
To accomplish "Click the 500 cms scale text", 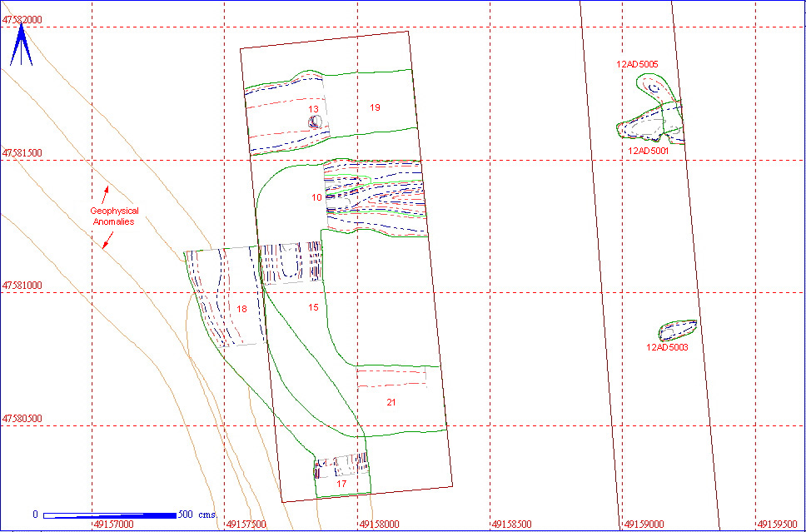I will click(x=197, y=515).
